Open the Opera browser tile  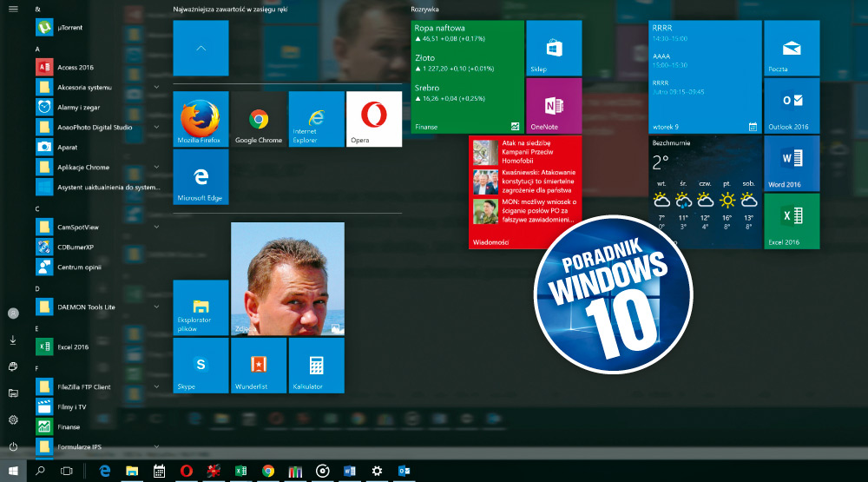pos(374,119)
